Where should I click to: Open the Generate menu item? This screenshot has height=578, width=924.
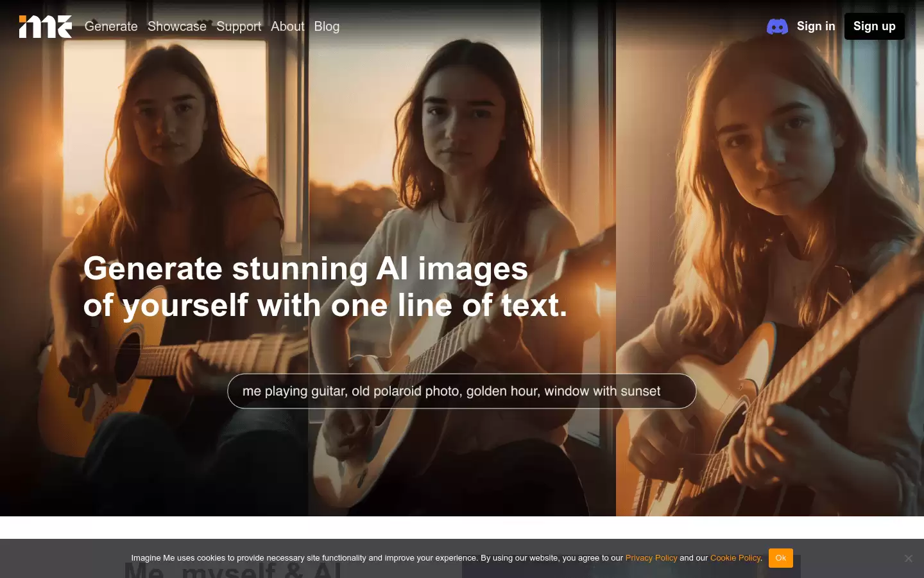tap(111, 26)
